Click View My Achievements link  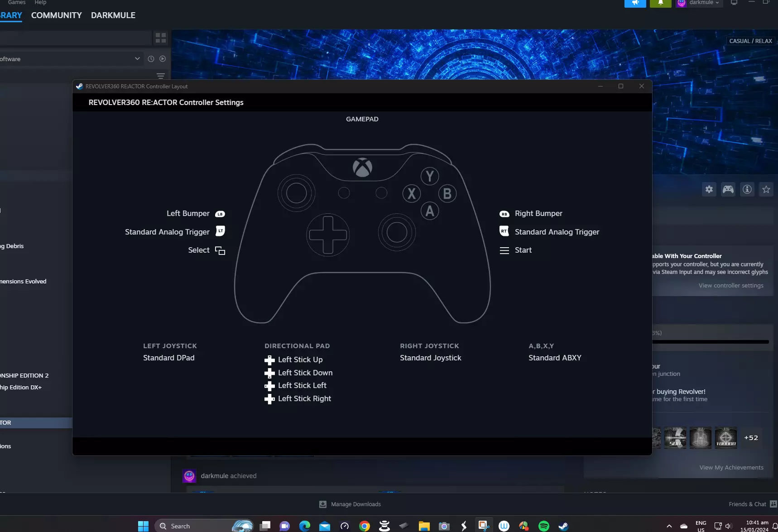[731, 468]
